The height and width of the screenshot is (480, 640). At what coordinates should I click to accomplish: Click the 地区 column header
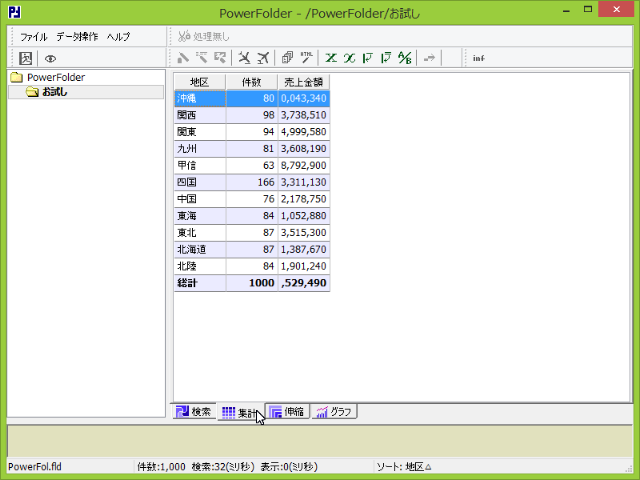point(200,82)
